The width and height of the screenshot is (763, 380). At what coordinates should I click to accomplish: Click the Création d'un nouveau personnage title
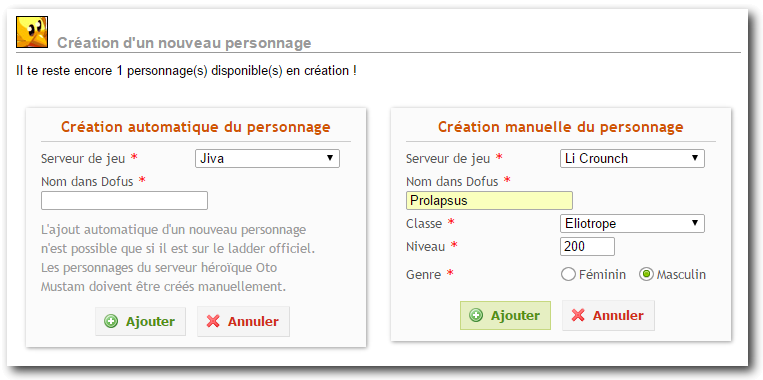coord(184,43)
